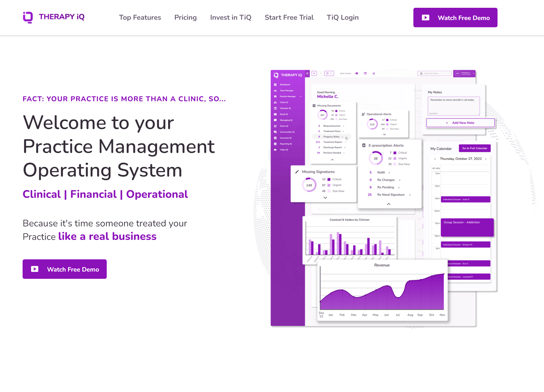Select the Dashboard icon in the sidebar
The width and height of the screenshot is (544, 392).
[x=275, y=84]
